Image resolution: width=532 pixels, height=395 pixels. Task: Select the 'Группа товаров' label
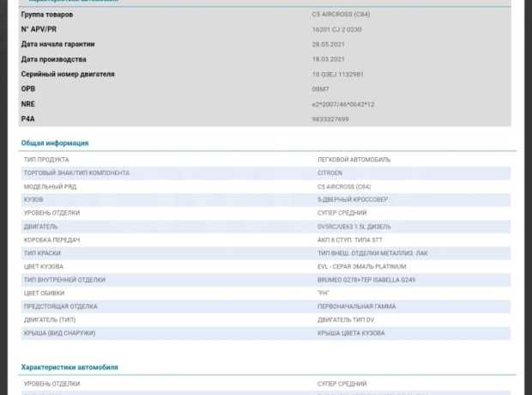pyautogui.click(x=47, y=15)
